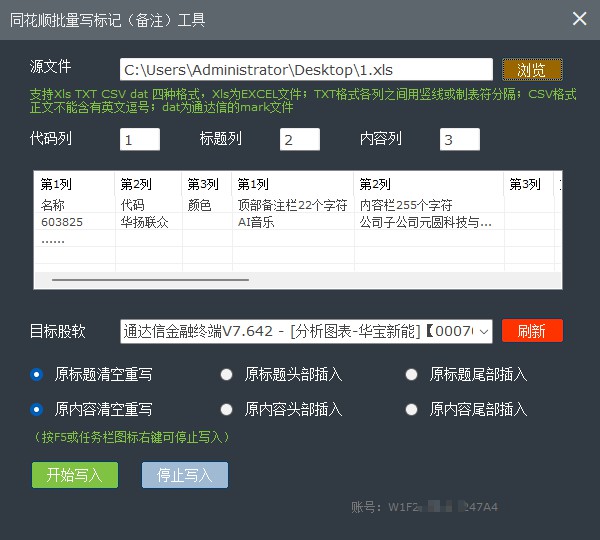
Task: Close the batch note tool window
Action: (x=579, y=19)
